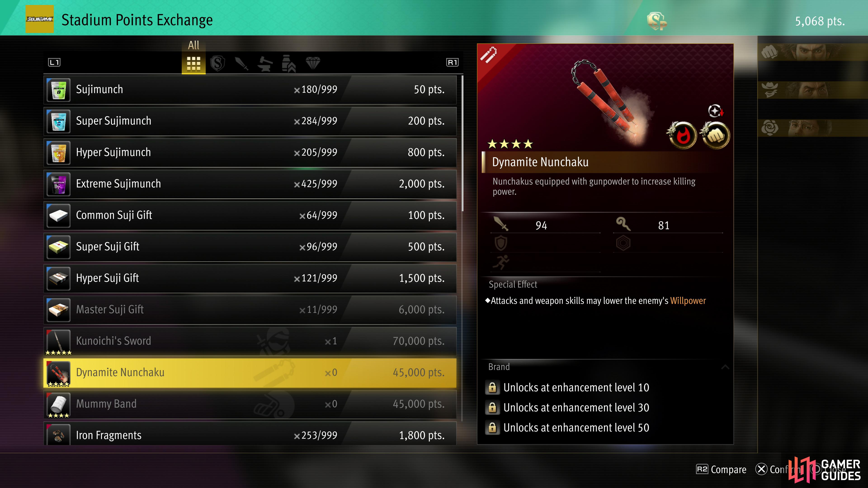Select Extreme Sujimunch item row
Viewport: 868px width, 488px height.
250,184
